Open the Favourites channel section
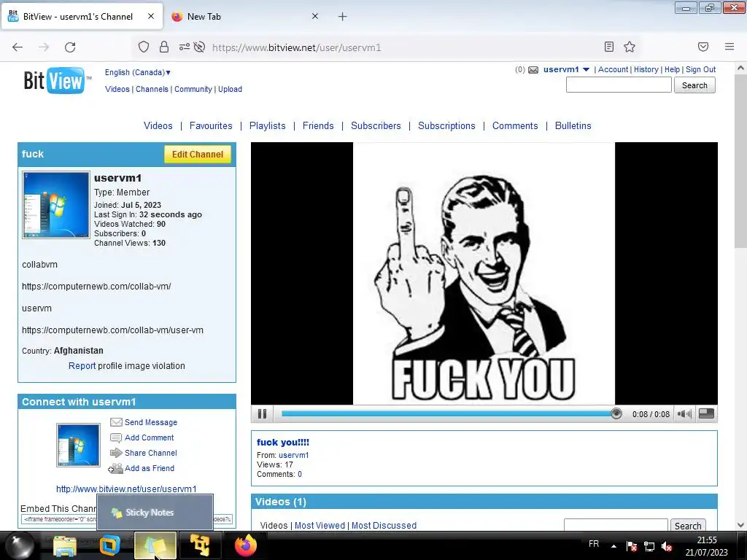 pyautogui.click(x=211, y=125)
